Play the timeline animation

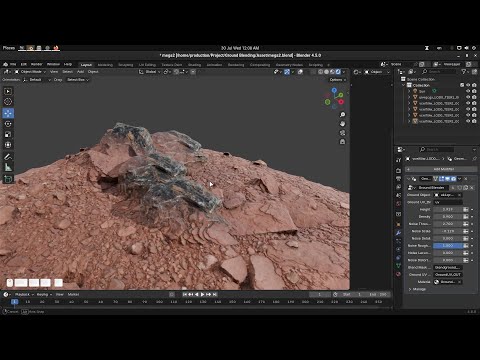[202, 294]
